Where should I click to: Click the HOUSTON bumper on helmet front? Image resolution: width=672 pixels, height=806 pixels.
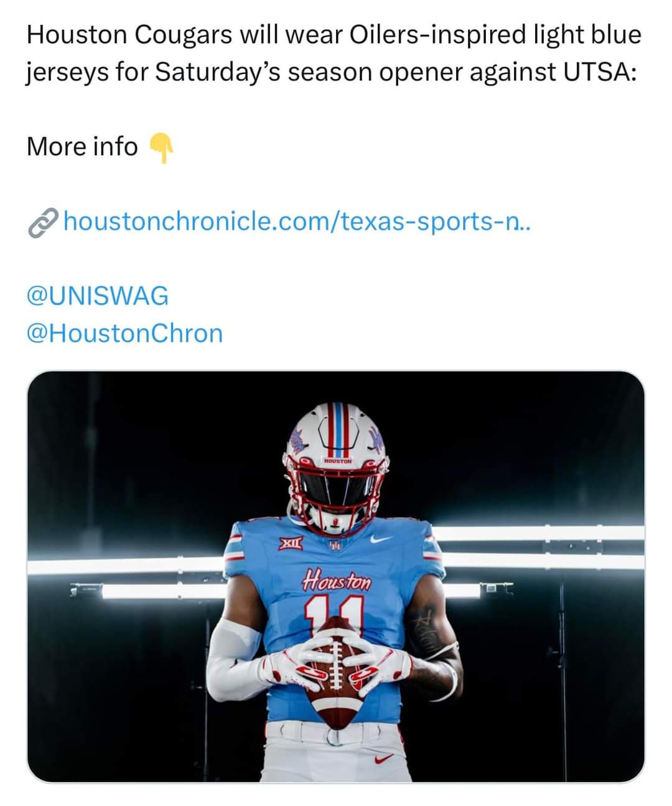pyautogui.click(x=337, y=461)
